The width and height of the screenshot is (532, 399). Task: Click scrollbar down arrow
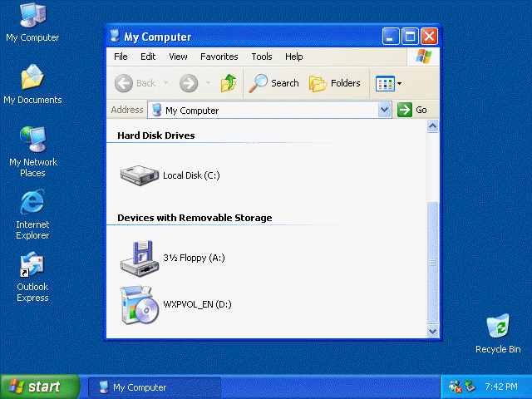click(432, 331)
